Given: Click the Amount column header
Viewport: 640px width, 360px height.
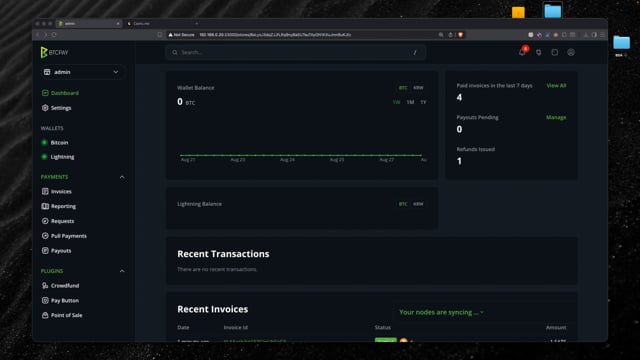Looking at the screenshot, I should [556, 327].
